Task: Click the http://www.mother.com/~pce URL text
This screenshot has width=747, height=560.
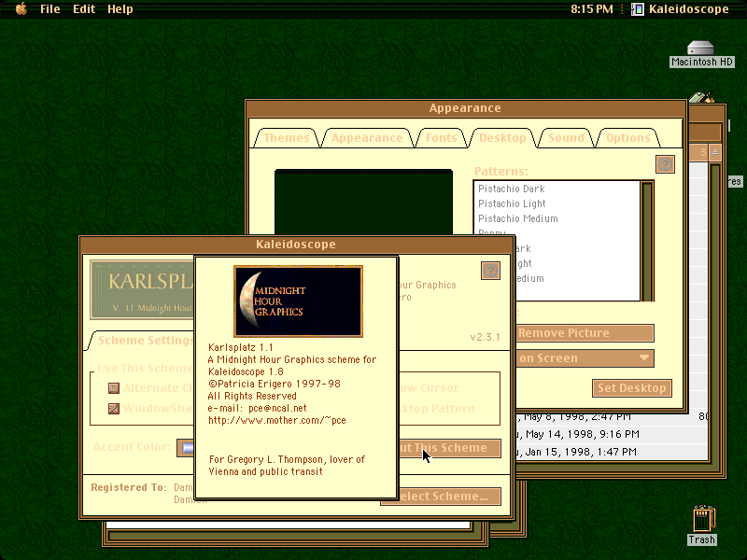Action: point(276,421)
